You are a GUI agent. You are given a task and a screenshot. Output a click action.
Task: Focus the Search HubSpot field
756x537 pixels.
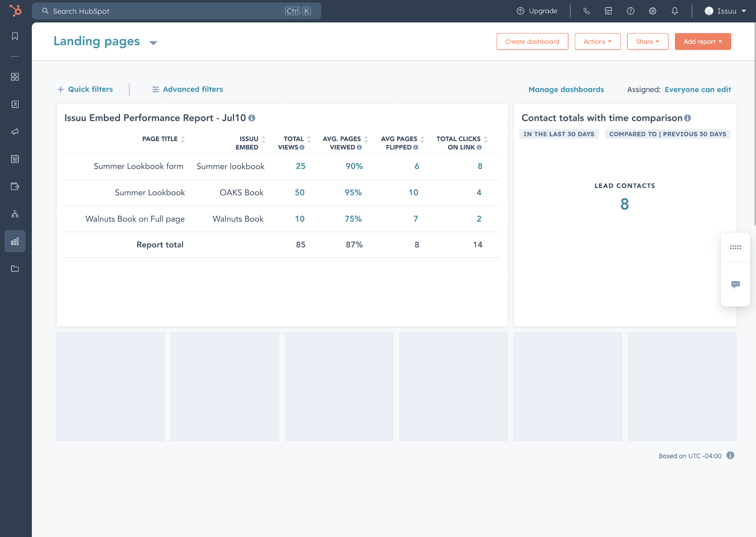click(177, 11)
